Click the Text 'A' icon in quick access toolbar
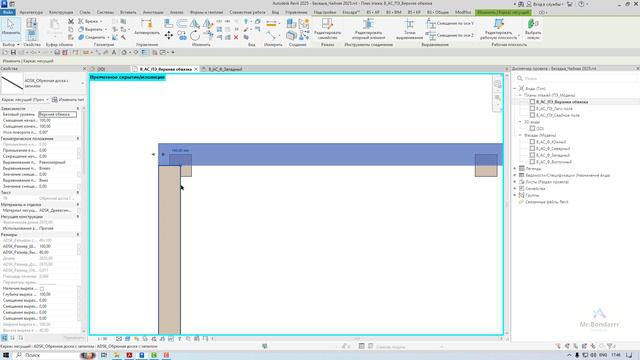This screenshot has width=640, height=360. pyautogui.click(x=114, y=52)
